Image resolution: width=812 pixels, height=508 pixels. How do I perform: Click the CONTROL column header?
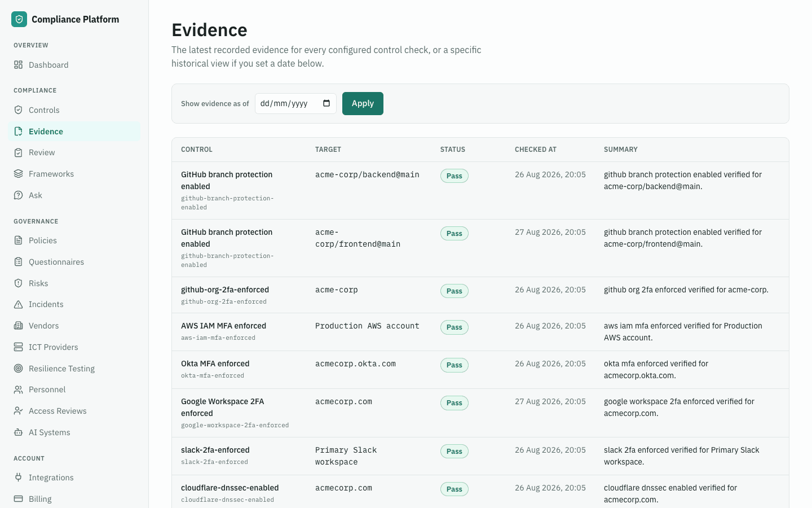197,150
